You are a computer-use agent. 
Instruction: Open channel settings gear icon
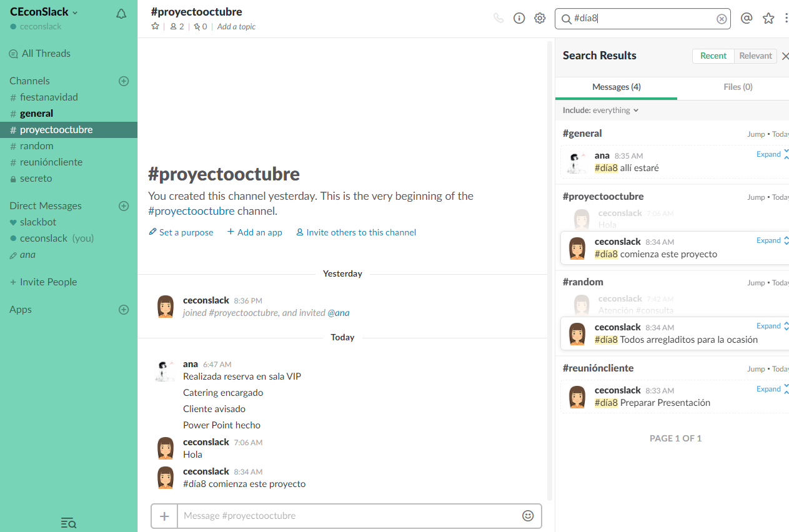(540, 18)
